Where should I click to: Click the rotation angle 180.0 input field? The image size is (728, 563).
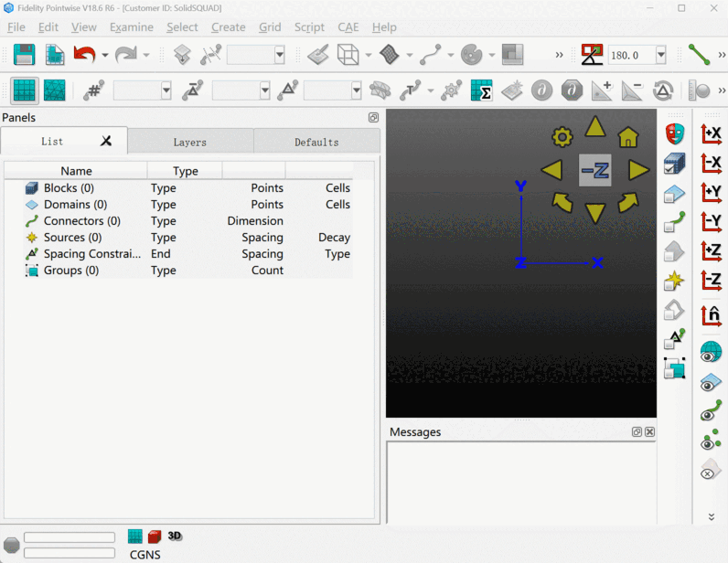click(x=631, y=55)
